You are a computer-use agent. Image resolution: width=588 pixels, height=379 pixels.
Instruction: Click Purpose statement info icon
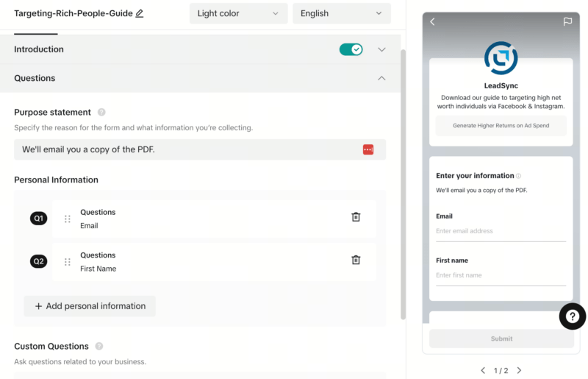[101, 113]
